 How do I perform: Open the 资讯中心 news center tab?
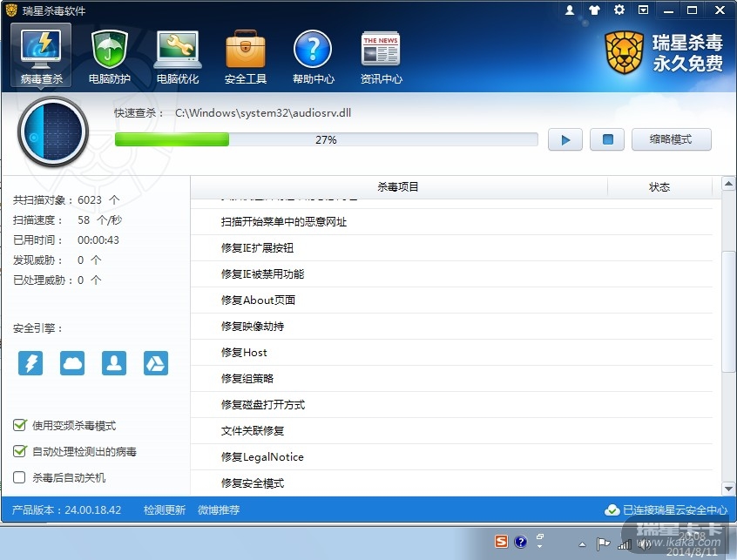tap(382, 56)
